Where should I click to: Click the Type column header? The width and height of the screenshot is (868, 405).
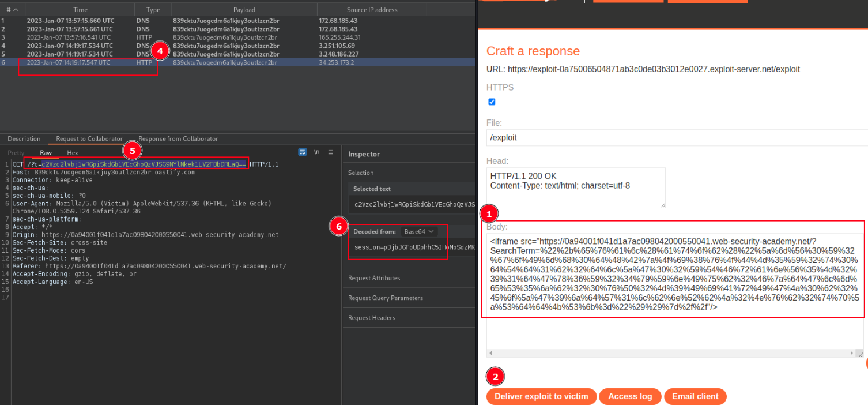click(x=153, y=10)
